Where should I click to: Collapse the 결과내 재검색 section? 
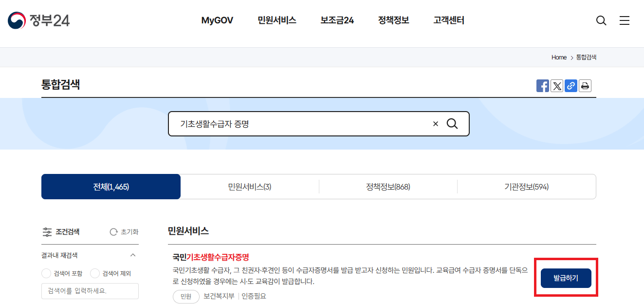(133, 255)
